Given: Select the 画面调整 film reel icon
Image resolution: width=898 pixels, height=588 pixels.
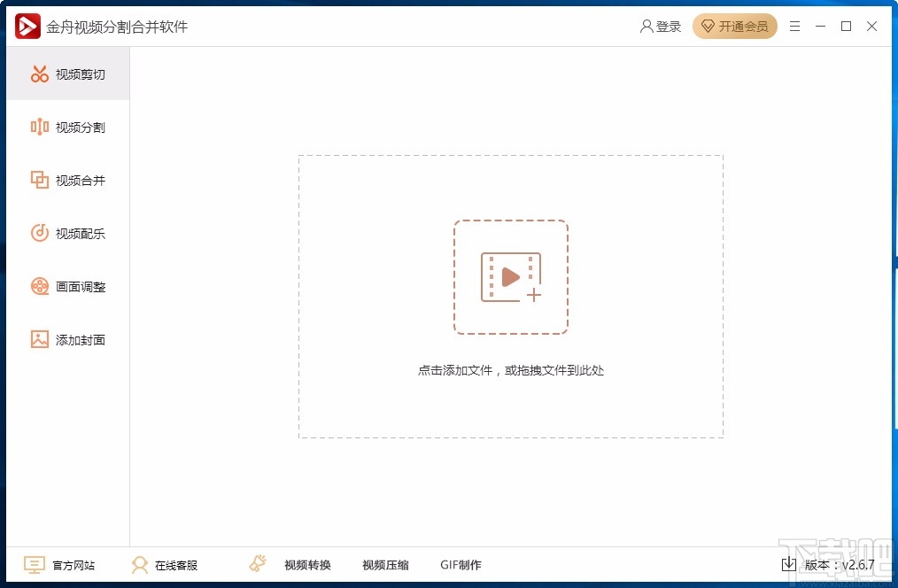Looking at the screenshot, I should click(40, 286).
